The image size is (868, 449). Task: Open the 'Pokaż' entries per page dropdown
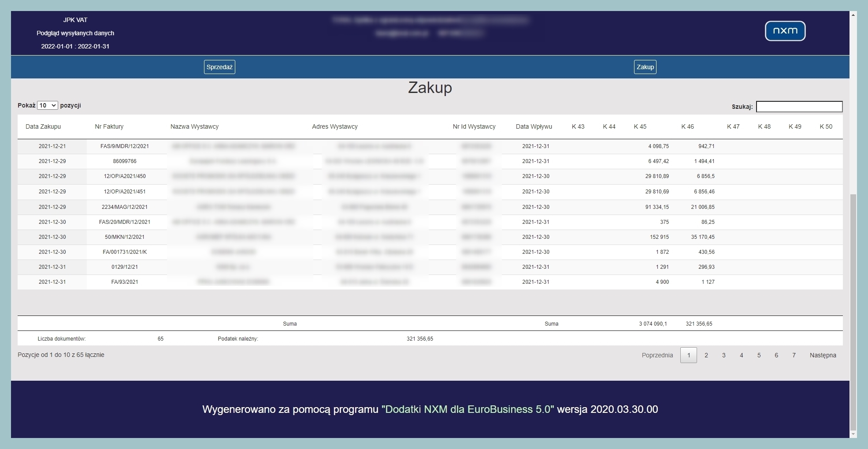47,105
